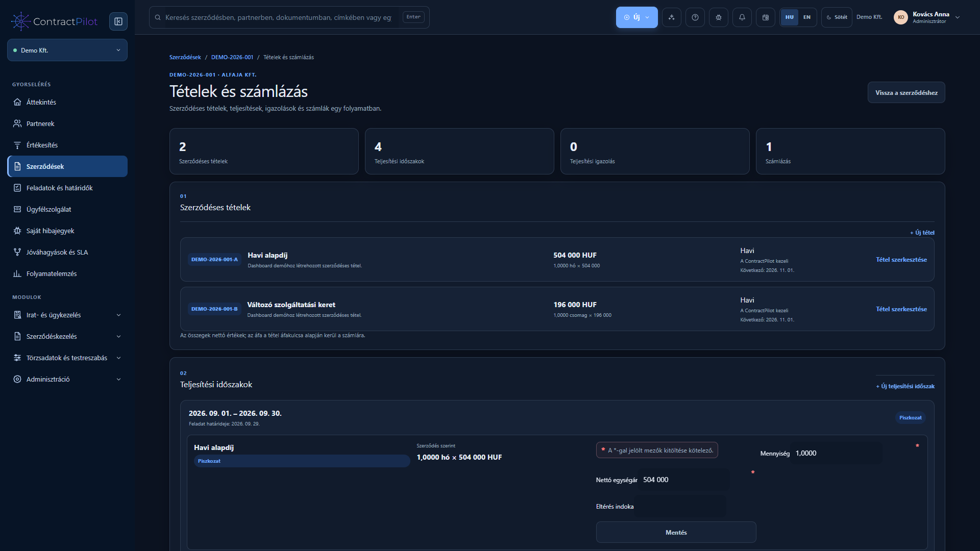Click + Új teljesítési időszak

[905, 386]
